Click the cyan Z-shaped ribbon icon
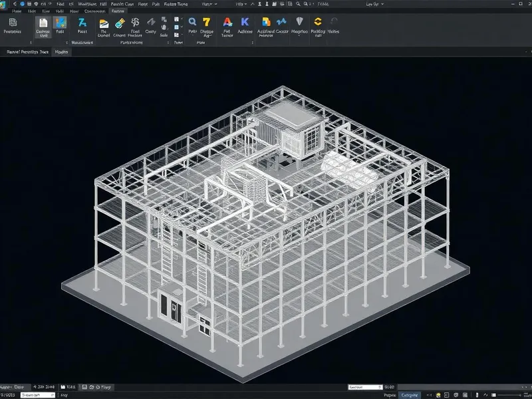The height and width of the screenshot is (399, 532). [x=82, y=23]
